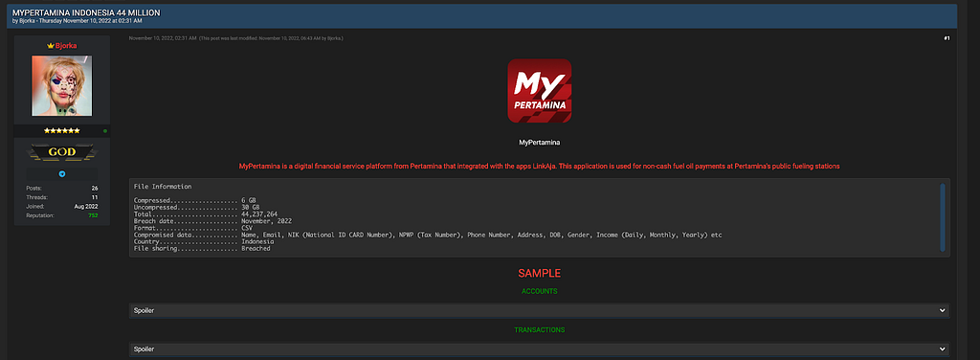The width and height of the screenshot is (980, 360).
Task: Click the 'Country... Indonesia' line
Action: point(205,241)
